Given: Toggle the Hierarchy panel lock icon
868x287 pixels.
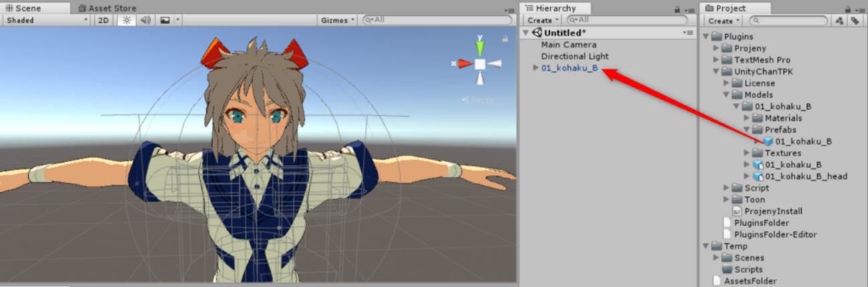Looking at the screenshot, I should [678, 9].
